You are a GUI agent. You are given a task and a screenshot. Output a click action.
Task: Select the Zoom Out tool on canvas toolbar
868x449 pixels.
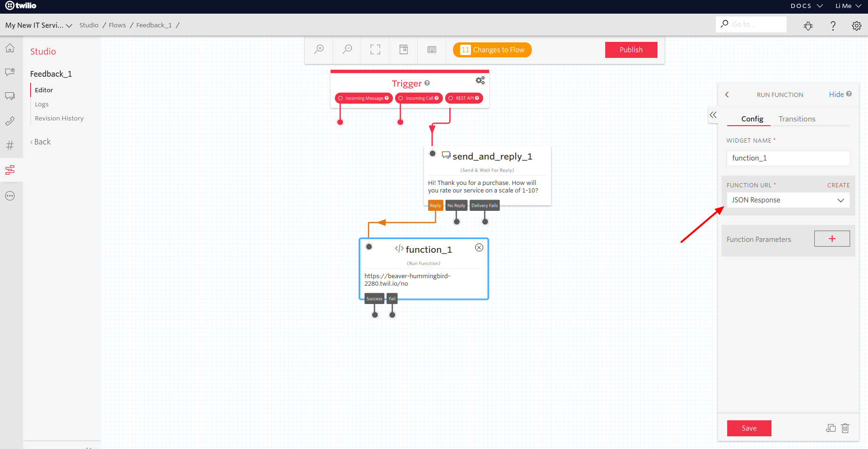click(347, 49)
